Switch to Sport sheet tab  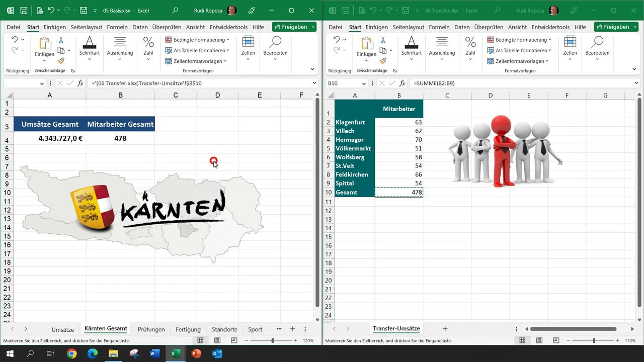point(255,329)
